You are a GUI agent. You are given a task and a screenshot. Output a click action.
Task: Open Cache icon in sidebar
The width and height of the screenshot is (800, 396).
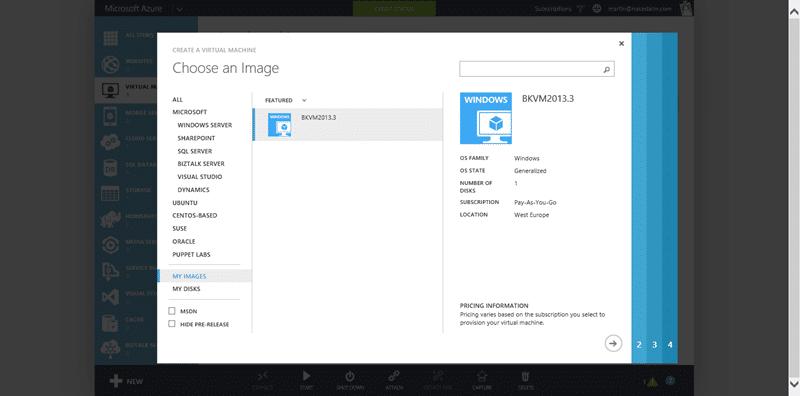(x=110, y=323)
